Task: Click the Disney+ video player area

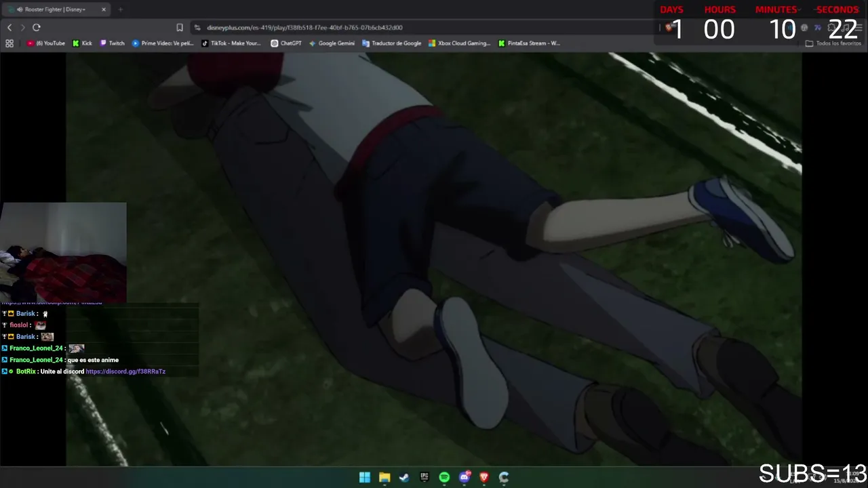Action: click(x=434, y=260)
